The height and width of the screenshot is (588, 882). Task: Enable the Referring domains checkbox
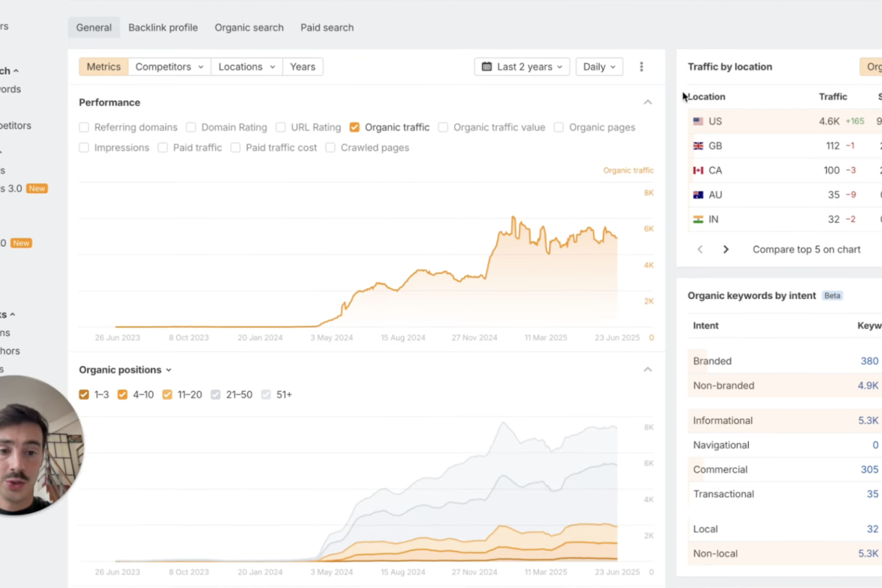coord(85,127)
